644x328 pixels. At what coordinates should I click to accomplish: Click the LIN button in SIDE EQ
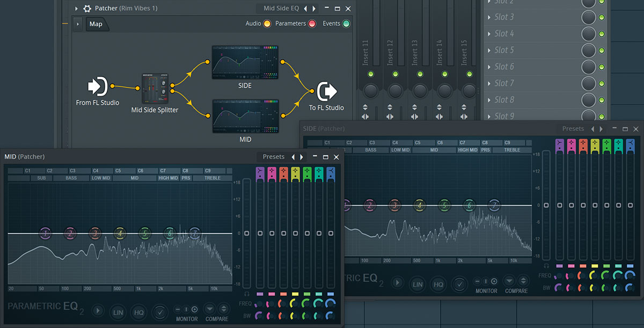(x=418, y=285)
